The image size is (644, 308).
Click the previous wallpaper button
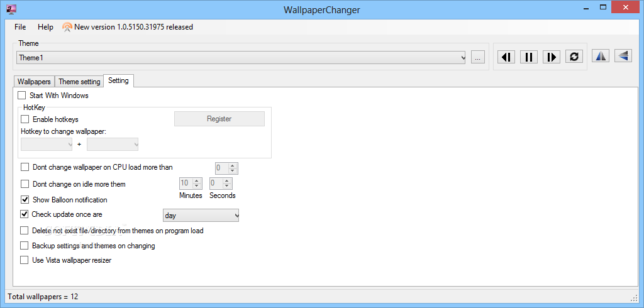506,57
